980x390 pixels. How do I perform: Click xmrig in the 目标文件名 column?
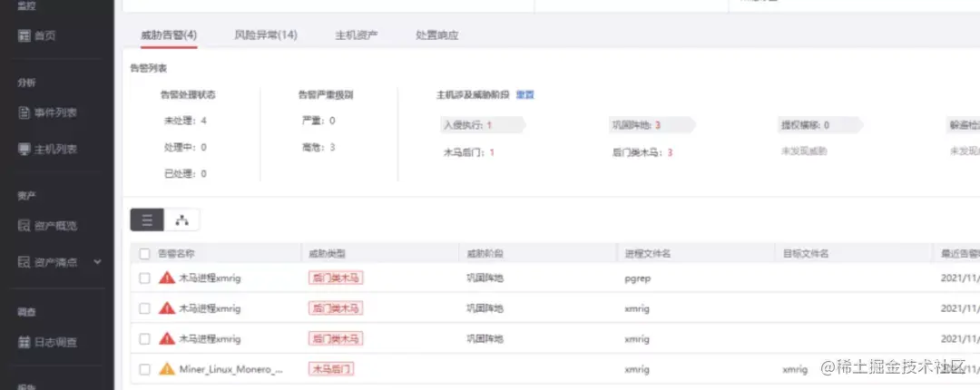click(795, 369)
